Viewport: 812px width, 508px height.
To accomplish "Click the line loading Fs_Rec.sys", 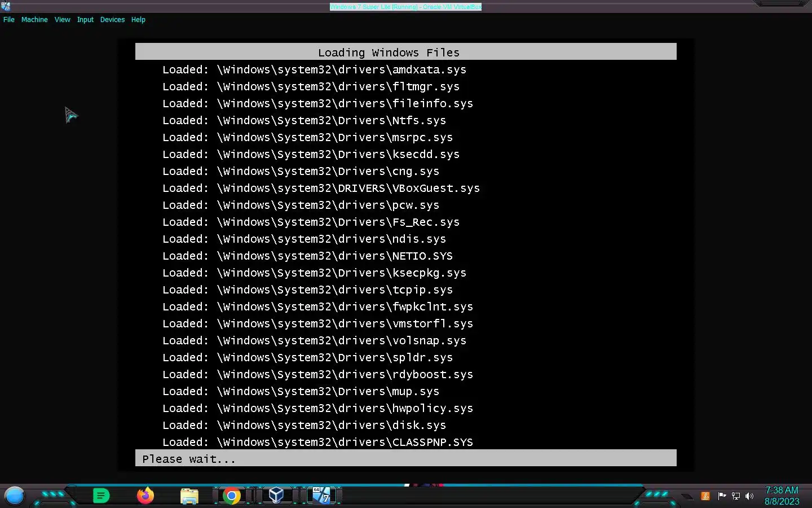I will pos(311,222).
